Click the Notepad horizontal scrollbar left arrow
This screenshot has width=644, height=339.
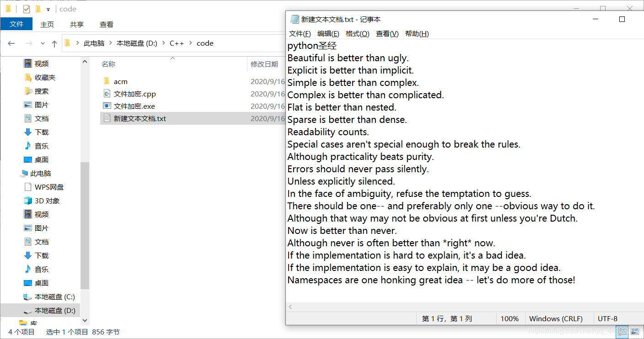[290, 307]
